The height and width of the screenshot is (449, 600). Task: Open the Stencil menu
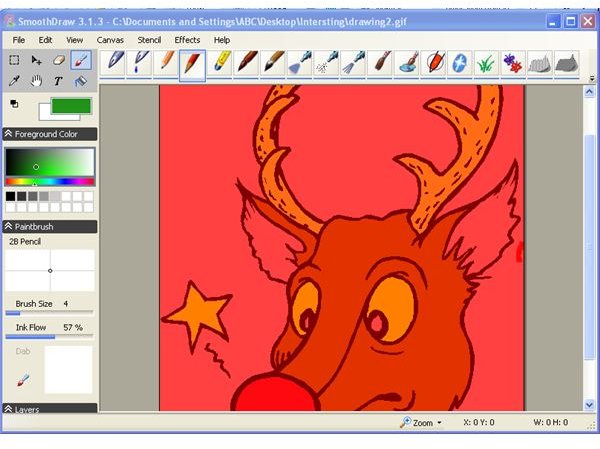click(149, 40)
